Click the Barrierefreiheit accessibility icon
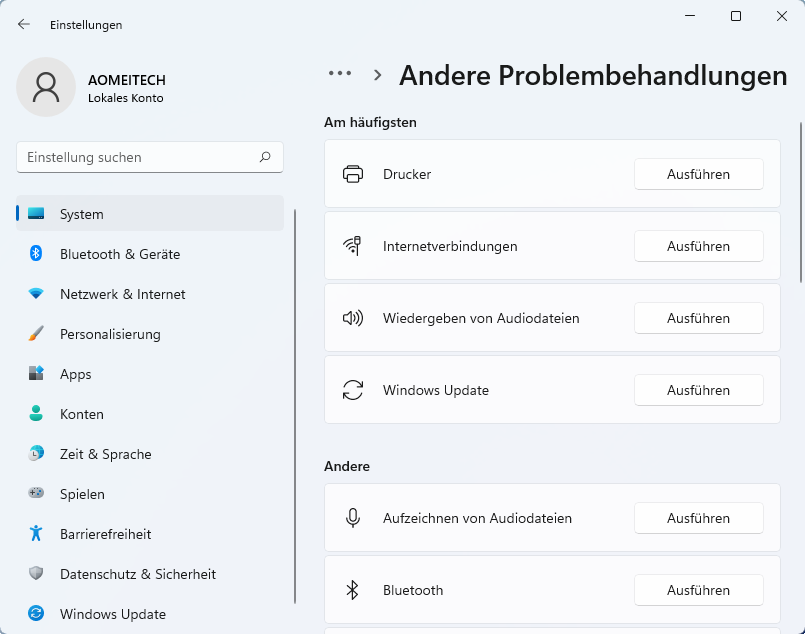This screenshot has width=805, height=634. (x=36, y=534)
